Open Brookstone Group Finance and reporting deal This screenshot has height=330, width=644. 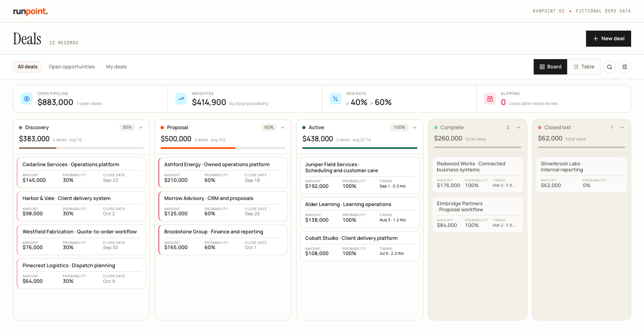[223, 240]
